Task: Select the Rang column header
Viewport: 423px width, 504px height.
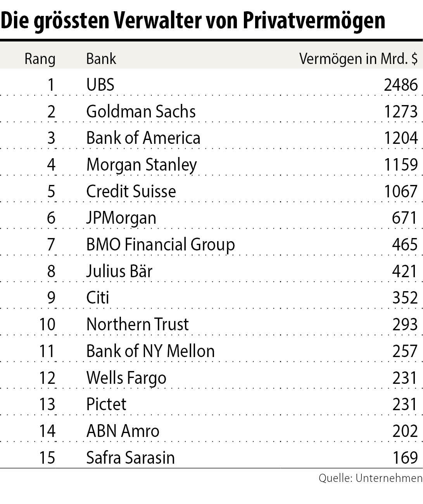Action: click(x=40, y=59)
